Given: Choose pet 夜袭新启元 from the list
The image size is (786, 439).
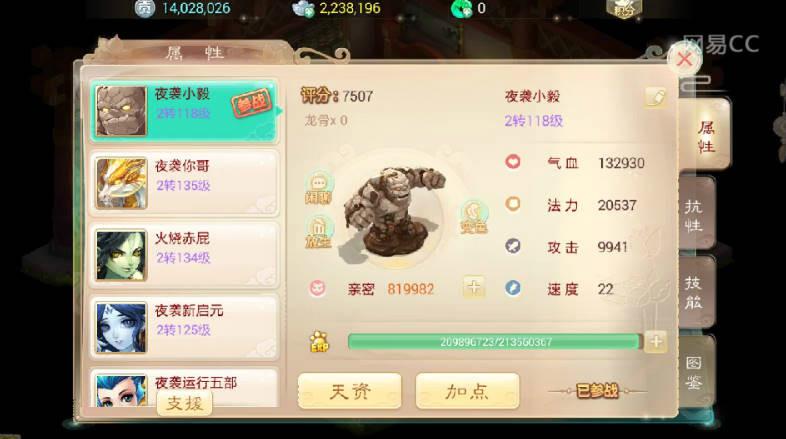Looking at the screenshot, I should [x=184, y=327].
